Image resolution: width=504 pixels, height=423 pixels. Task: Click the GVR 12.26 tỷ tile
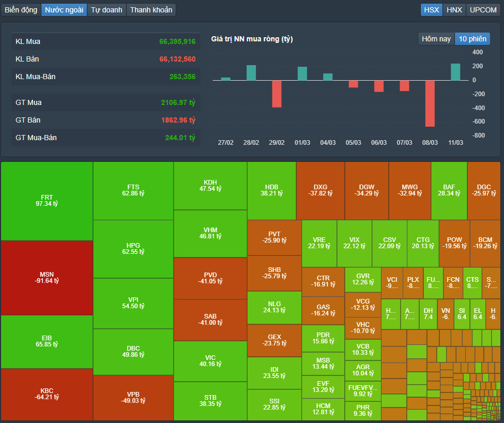[363, 280]
